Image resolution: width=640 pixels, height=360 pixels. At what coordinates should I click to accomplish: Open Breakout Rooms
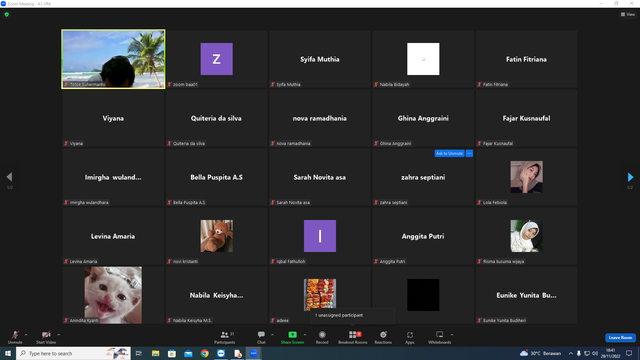[353, 337]
